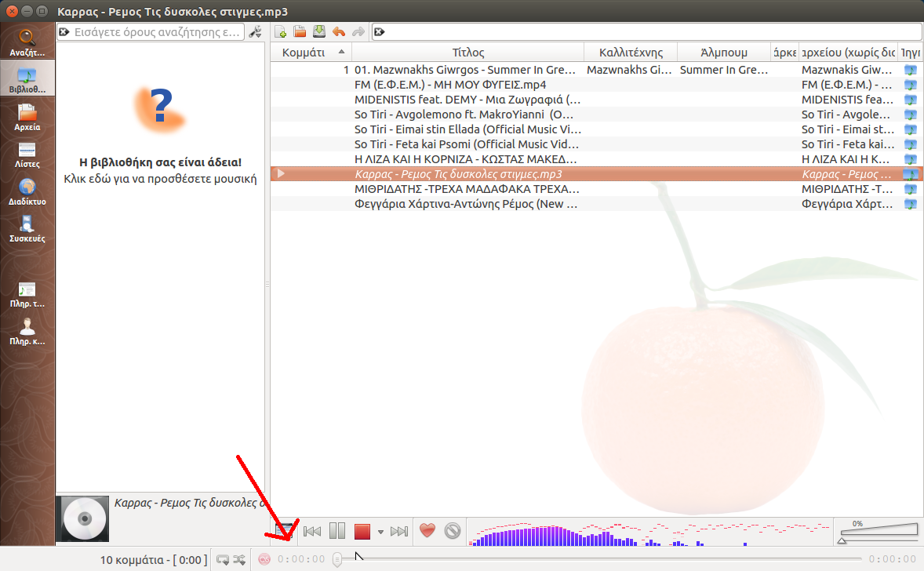The width and height of the screenshot is (924, 571).
Task: Open the shuffle mode menu
Action: click(239, 560)
